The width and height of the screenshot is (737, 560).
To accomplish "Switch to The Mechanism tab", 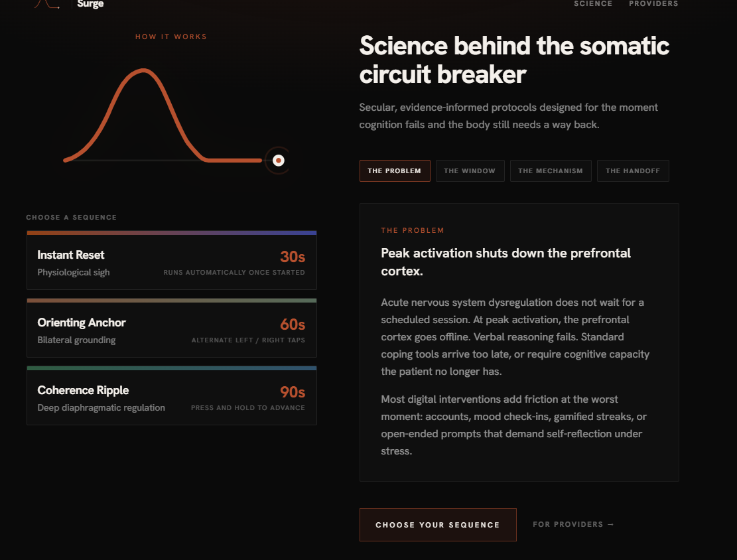I will (551, 171).
